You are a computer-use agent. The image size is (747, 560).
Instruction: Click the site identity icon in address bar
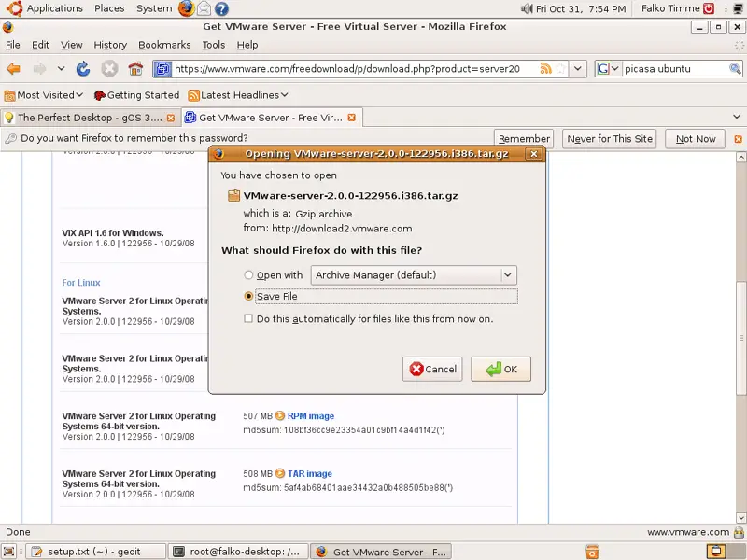162,68
